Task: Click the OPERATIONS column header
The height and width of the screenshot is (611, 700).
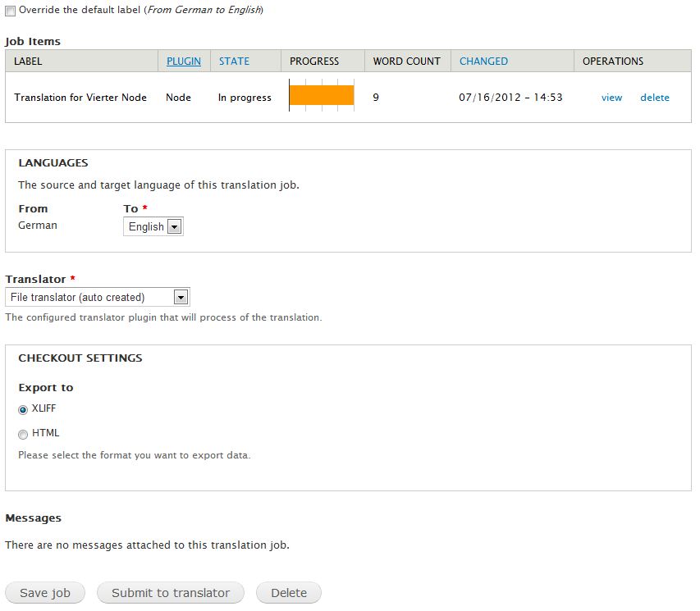Action: pos(613,62)
